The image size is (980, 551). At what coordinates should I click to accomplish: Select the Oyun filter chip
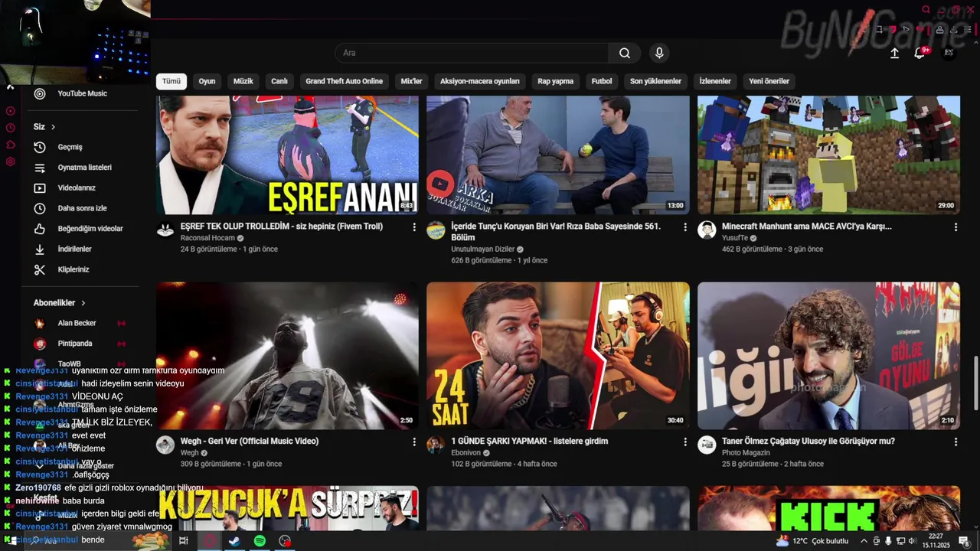point(207,81)
